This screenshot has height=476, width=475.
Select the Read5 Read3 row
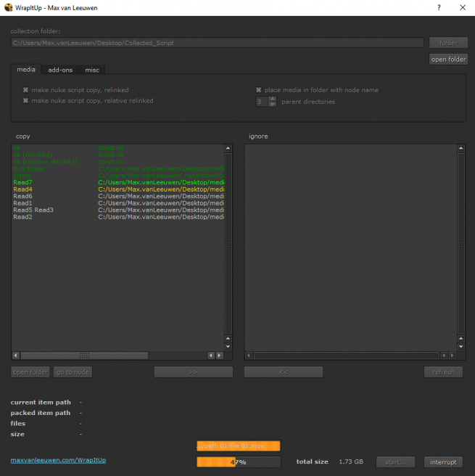click(x=118, y=210)
